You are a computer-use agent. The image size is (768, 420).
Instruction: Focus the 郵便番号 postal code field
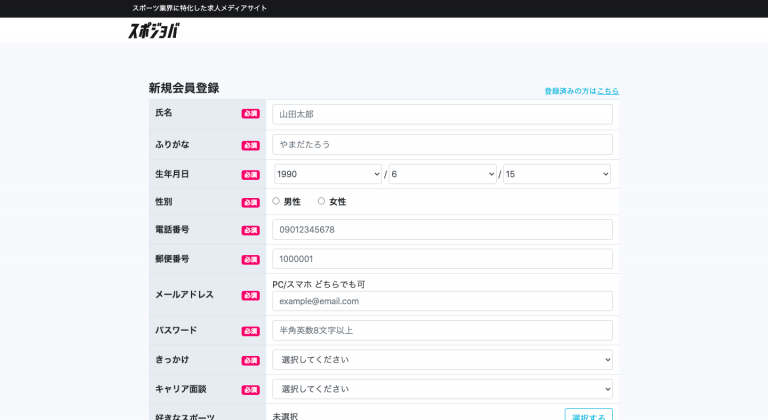(x=442, y=259)
